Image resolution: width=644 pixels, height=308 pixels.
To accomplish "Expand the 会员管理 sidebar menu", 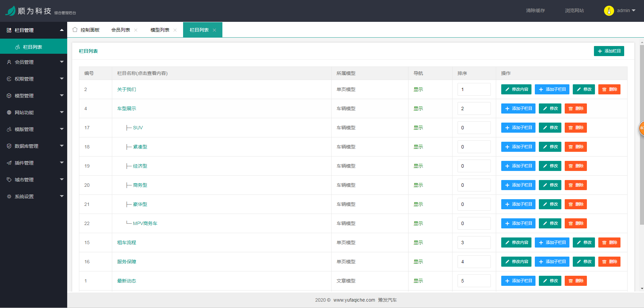I will tap(34, 62).
